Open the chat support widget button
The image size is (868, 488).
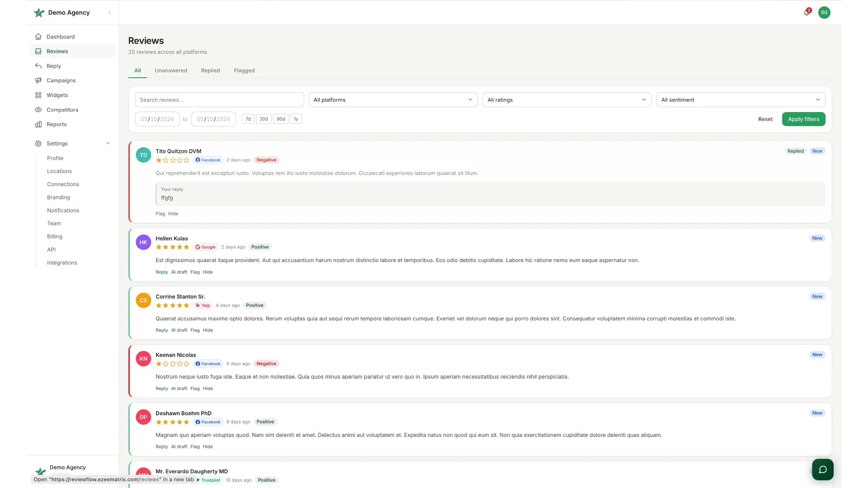click(x=823, y=469)
